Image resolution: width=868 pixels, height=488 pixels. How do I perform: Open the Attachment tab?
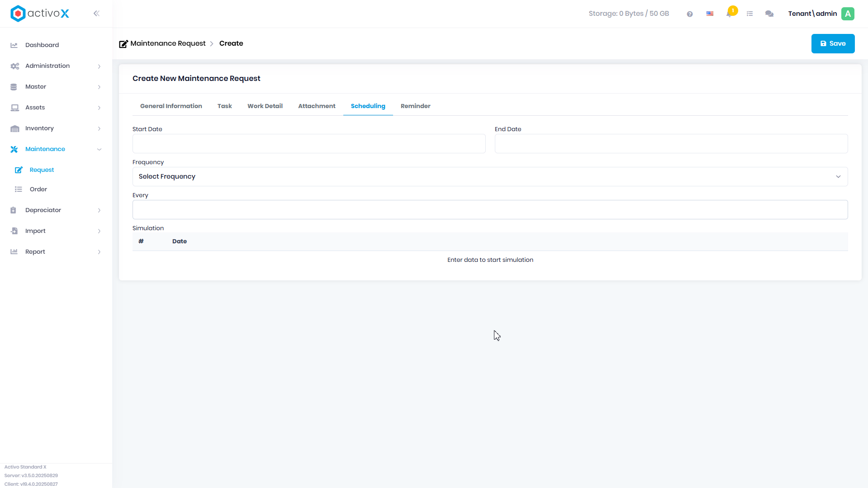coord(317,106)
